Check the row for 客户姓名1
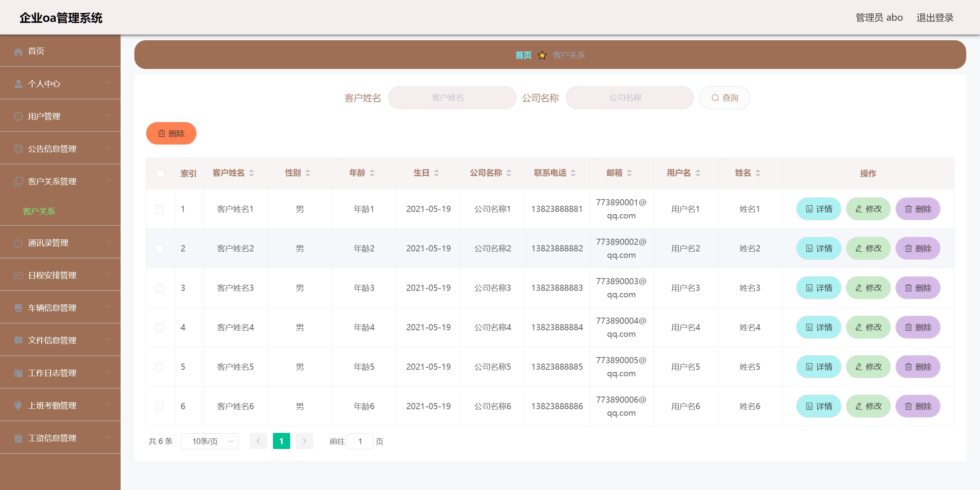Viewport: 980px width, 490px height. click(x=160, y=209)
